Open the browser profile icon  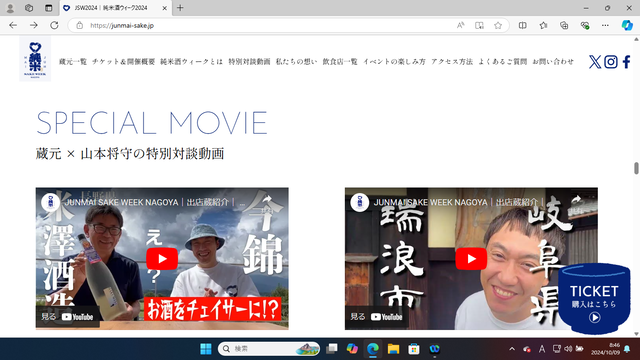[10, 8]
